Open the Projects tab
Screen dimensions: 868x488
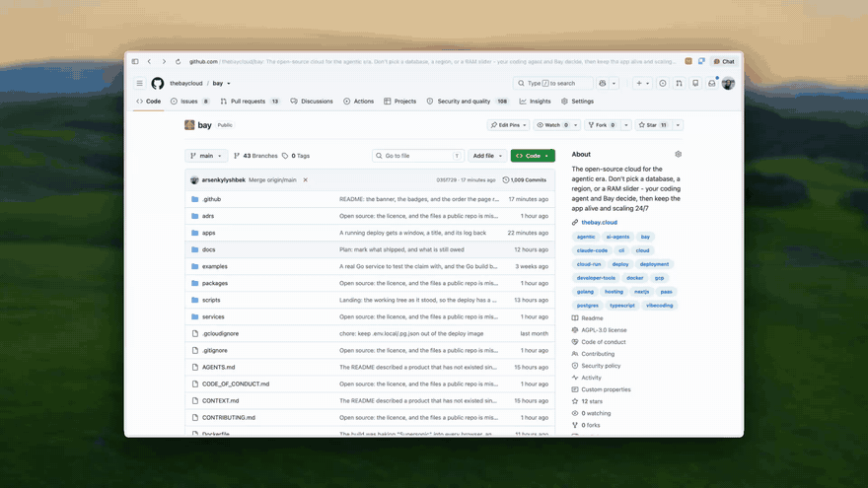point(399,102)
